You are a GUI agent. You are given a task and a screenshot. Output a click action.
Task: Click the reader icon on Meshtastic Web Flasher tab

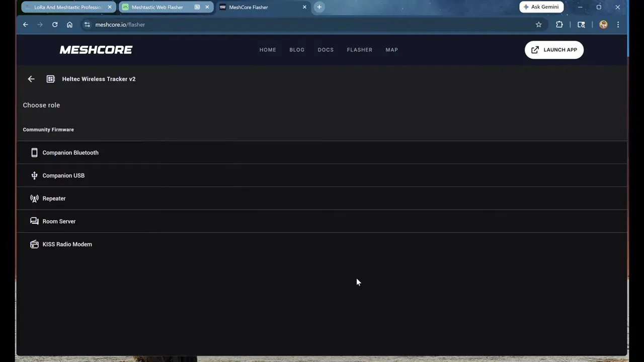197,7
